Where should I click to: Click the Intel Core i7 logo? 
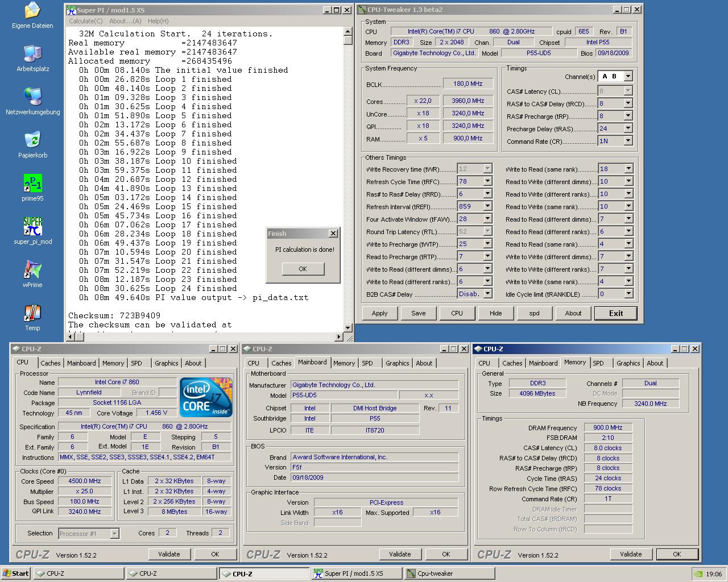(206, 396)
